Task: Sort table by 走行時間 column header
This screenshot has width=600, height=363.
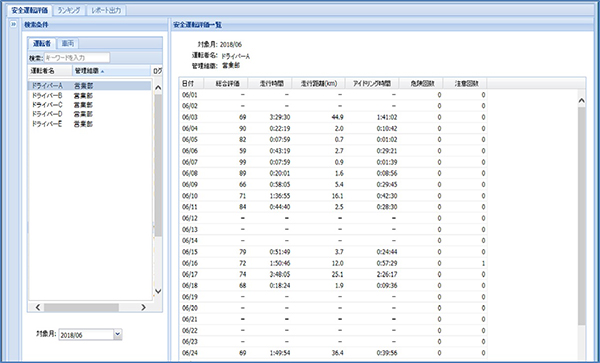Action: [x=270, y=83]
